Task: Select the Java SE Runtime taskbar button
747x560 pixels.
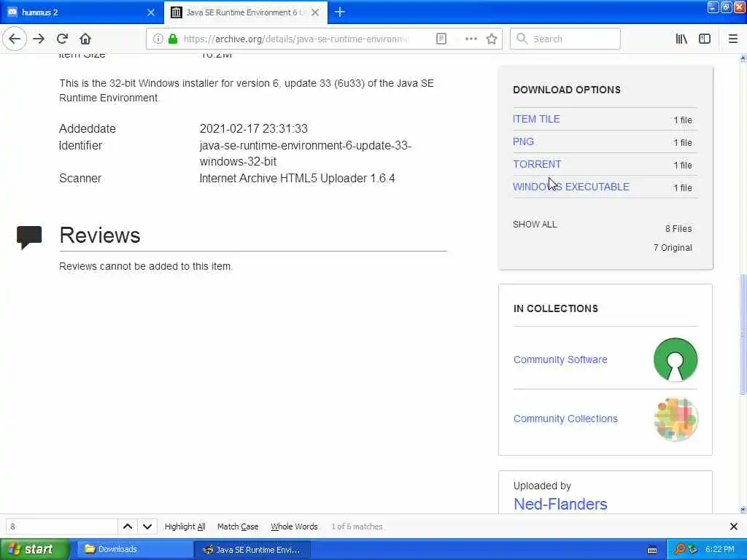Action: pos(252,549)
